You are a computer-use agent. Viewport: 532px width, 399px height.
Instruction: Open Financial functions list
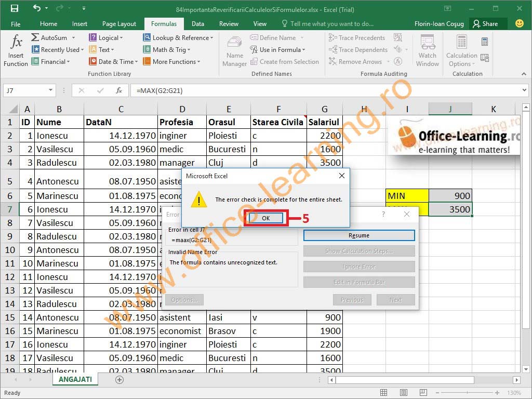(50, 61)
